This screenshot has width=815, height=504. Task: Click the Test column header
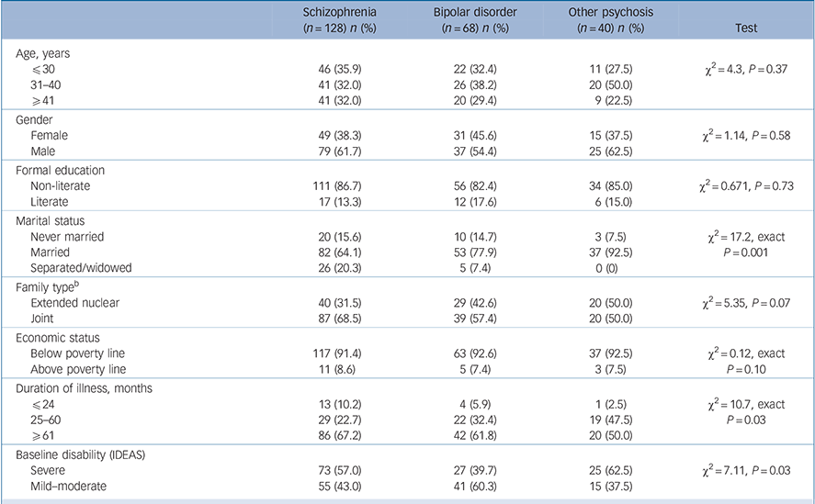tap(745, 28)
